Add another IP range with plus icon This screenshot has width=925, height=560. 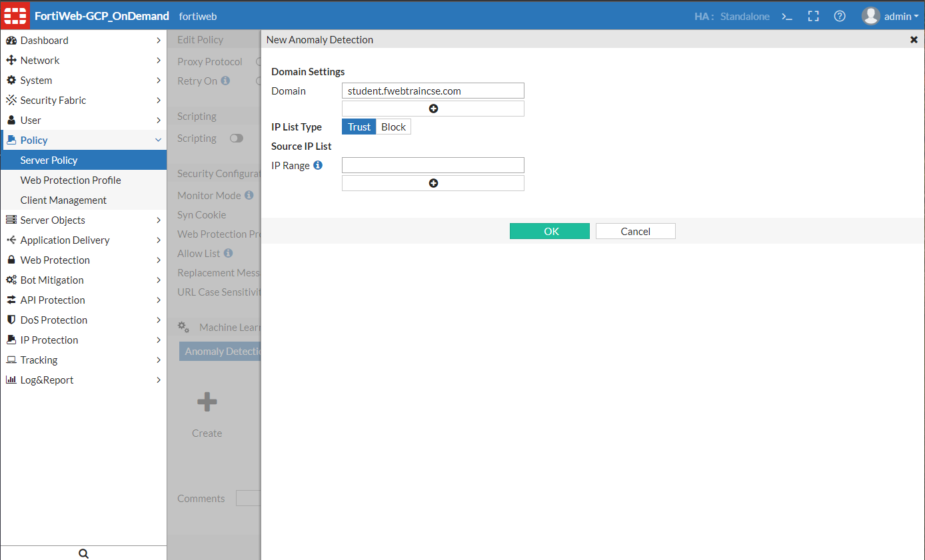coord(433,183)
